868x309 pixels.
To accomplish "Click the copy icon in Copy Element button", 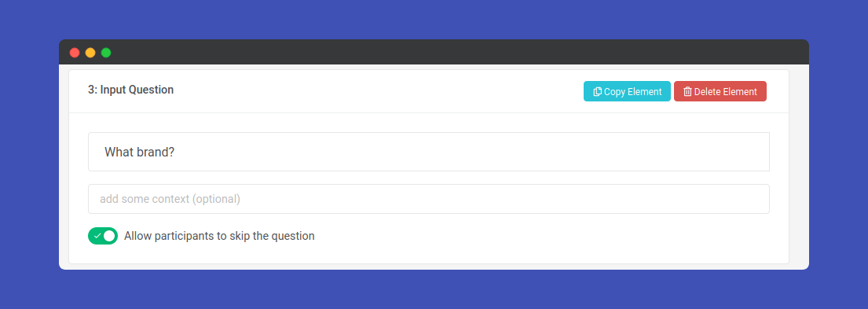I will point(597,92).
